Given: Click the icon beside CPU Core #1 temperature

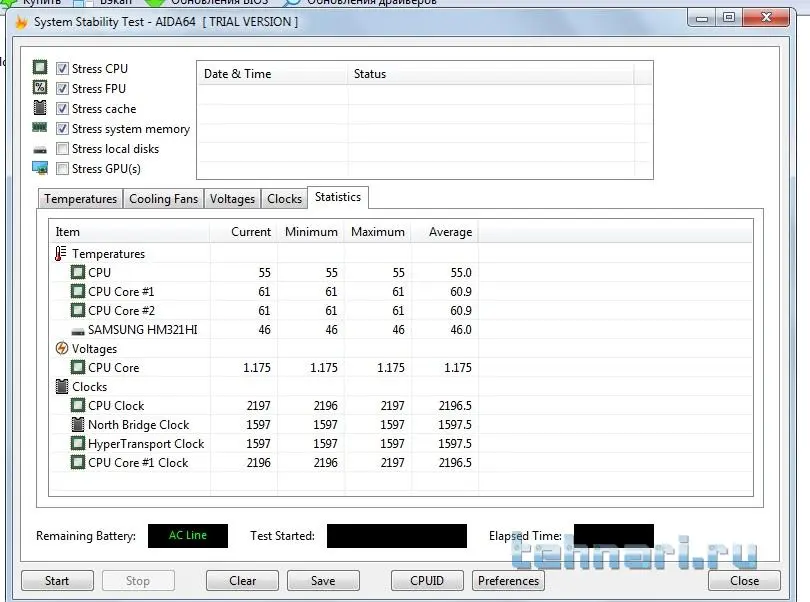Looking at the screenshot, I should tap(77, 291).
